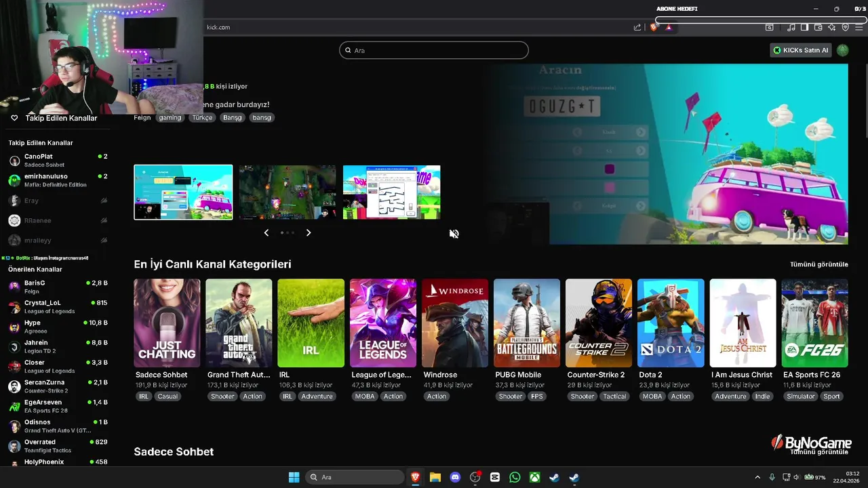The height and width of the screenshot is (488, 868).
Task: Open the Windrose category card
Action: [455, 323]
